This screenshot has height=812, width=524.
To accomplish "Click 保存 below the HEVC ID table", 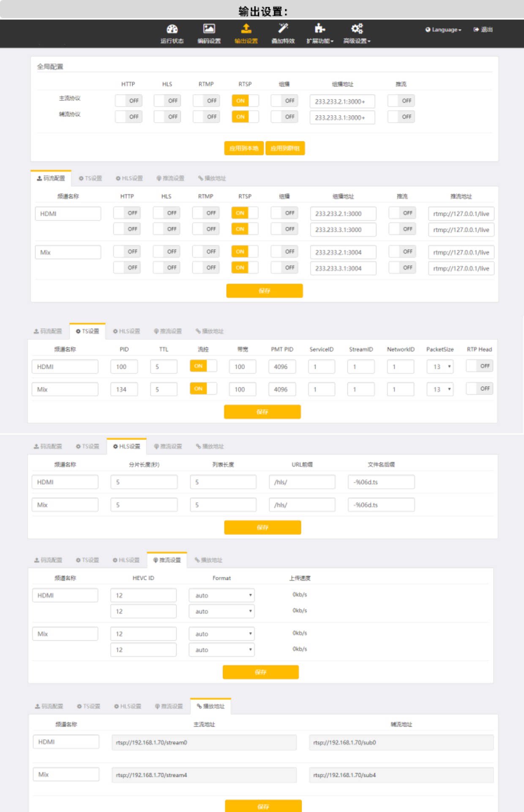I will pyautogui.click(x=261, y=672).
